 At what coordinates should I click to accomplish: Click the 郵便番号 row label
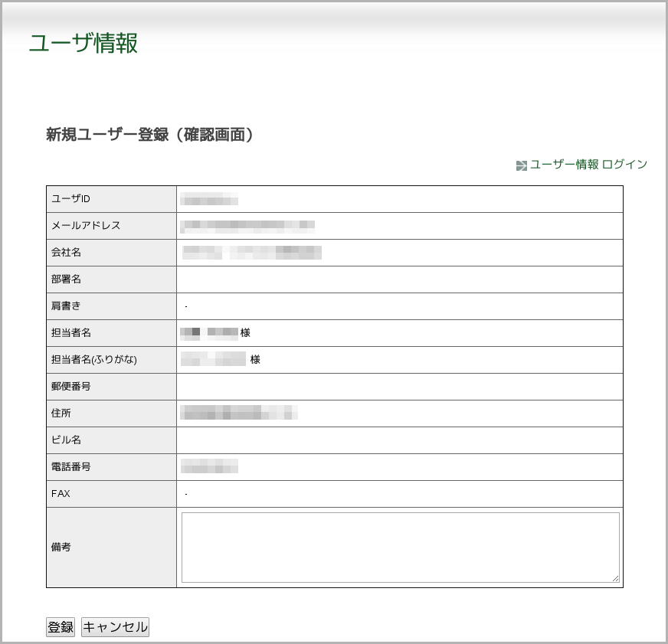71,387
